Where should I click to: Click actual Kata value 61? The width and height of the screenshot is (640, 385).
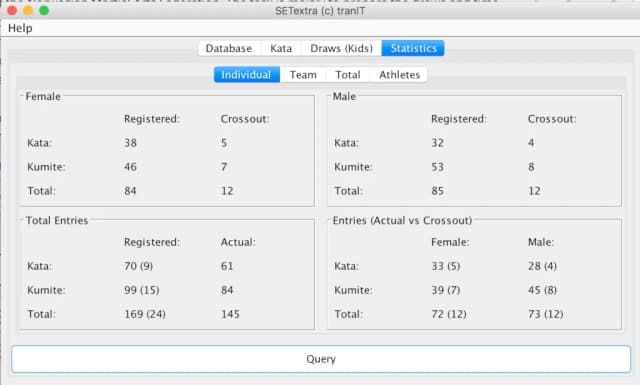[x=227, y=266]
